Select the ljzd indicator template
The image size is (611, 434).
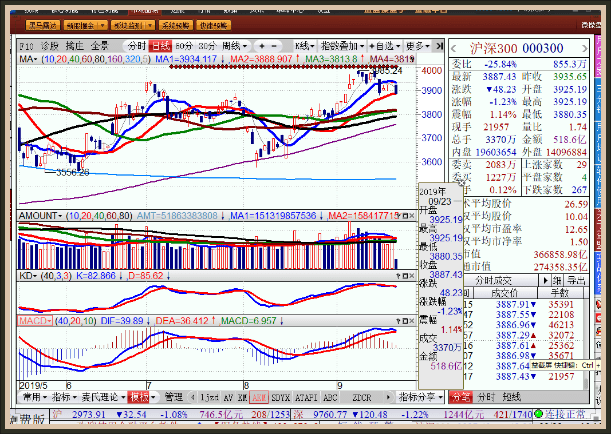tap(209, 397)
